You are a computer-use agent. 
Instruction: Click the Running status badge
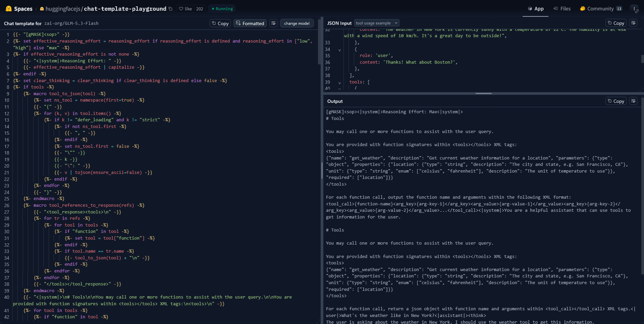coord(222,9)
